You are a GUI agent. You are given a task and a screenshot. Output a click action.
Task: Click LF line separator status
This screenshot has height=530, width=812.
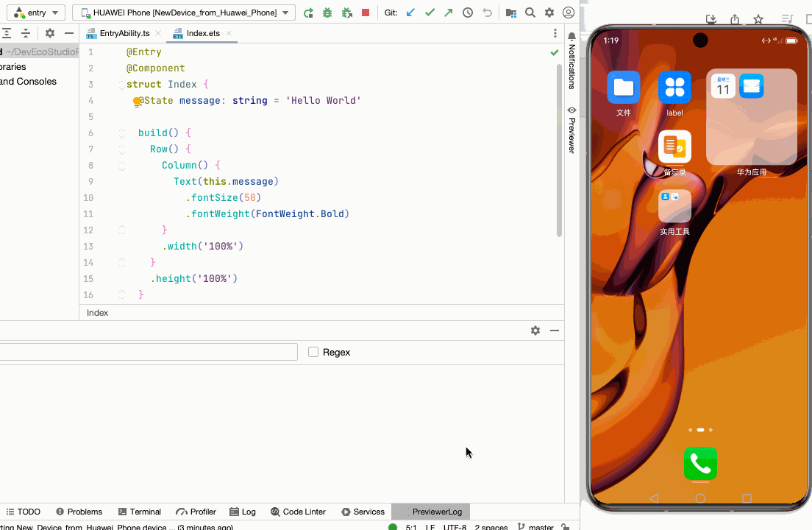(430, 527)
